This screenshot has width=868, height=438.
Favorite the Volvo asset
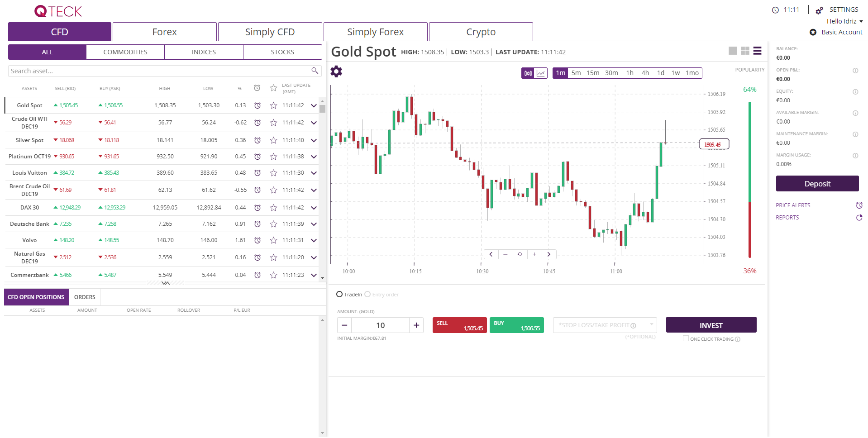[x=273, y=240]
